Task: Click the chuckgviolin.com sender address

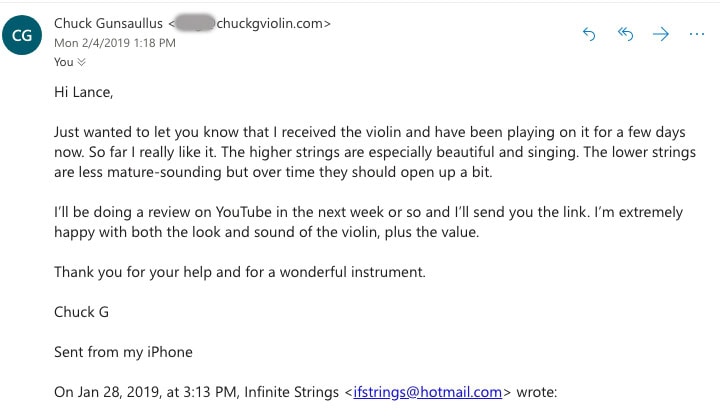Action: pyautogui.click(x=279, y=22)
